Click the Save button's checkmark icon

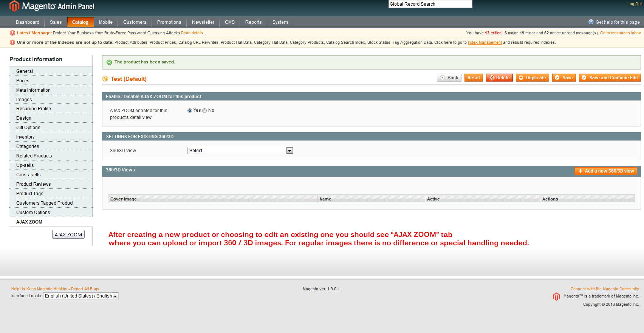pyautogui.click(x=557, y=78)
